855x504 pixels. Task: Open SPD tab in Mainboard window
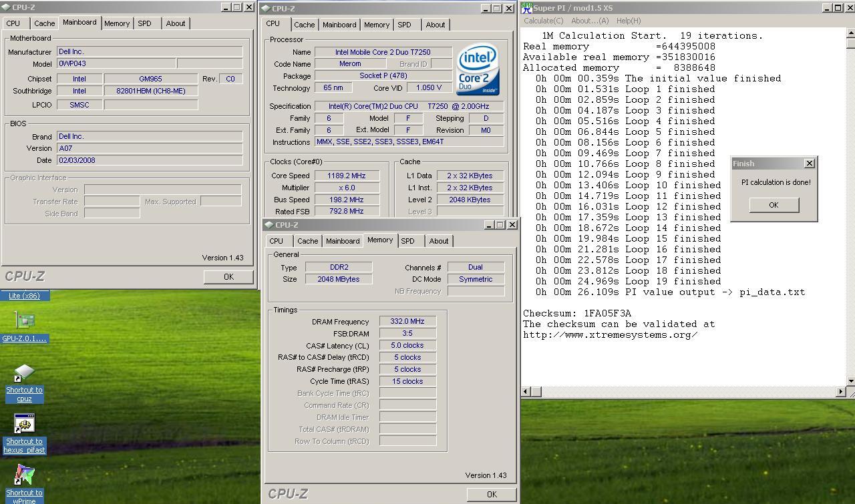[x=145, y=23]
